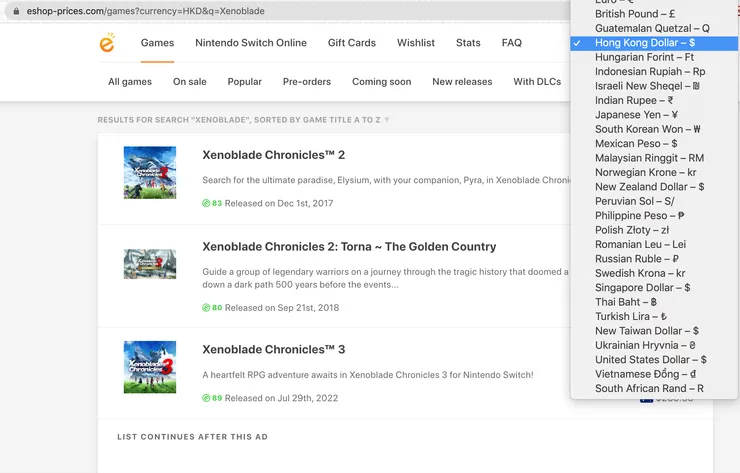
Task: Choose Hungarian Forint currency
Action: pyautogui.click(x=654, y=57)
